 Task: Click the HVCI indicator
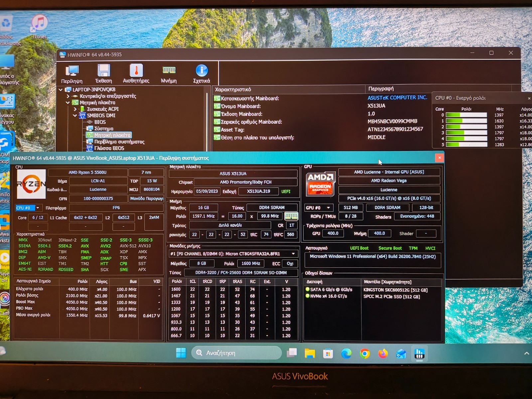430,248
